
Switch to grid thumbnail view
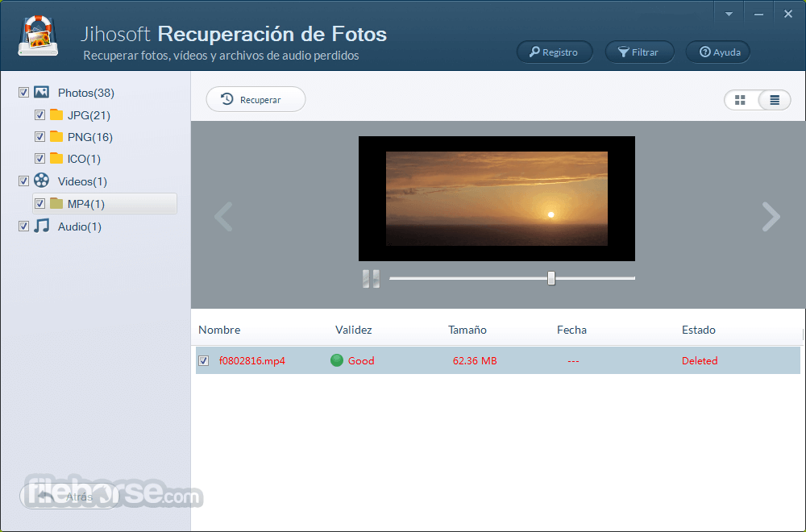pyautogui.click(x=740, y=100)
